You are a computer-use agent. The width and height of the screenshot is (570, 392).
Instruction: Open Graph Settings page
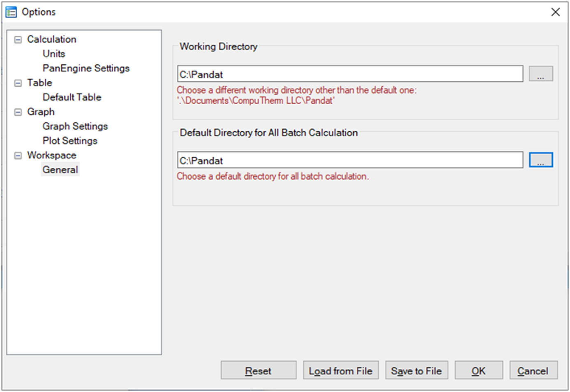click(x=75, y=126)
